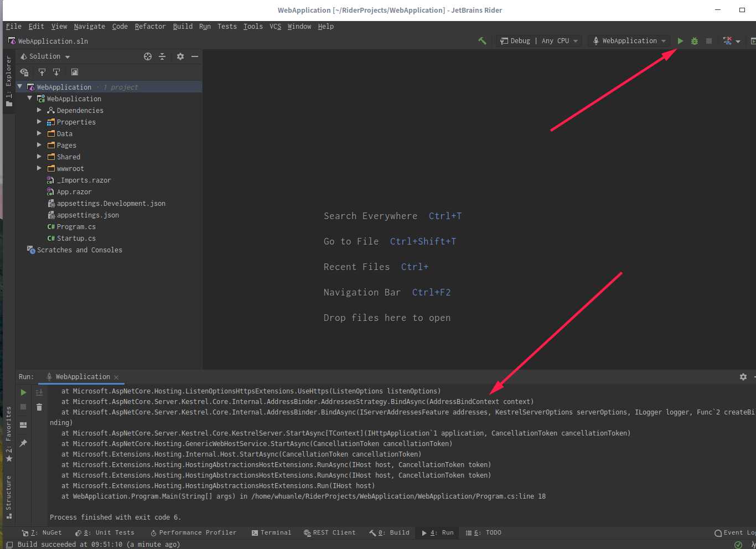Rerun WebApplication from the Run panel play icon
Viewport: 756px width, 549px height.
click(23, 392)
